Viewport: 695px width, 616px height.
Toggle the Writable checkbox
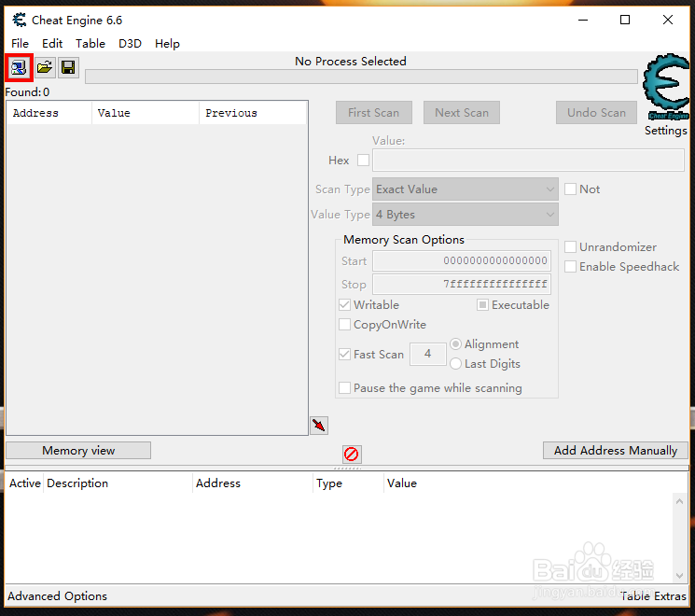(344, 305)
